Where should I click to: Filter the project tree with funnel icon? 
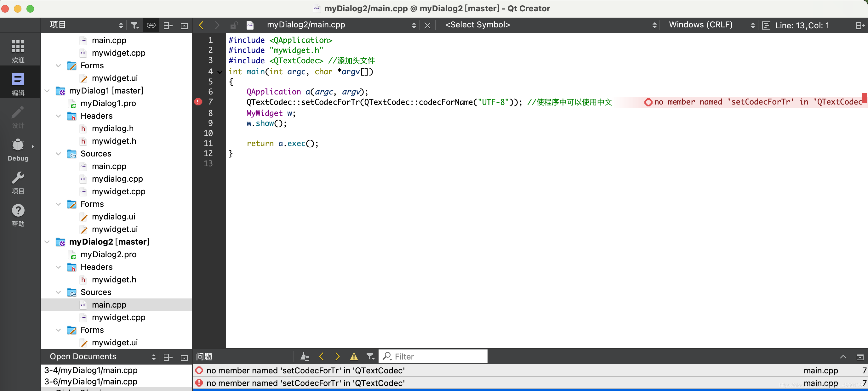coord(134,25)
